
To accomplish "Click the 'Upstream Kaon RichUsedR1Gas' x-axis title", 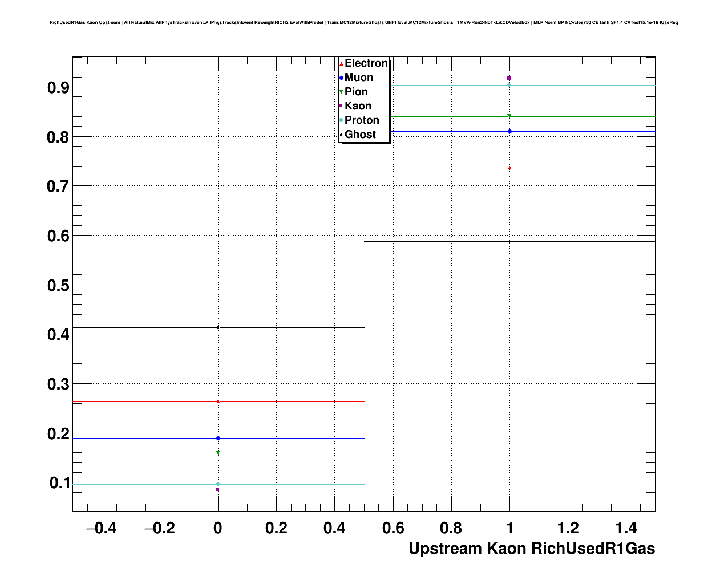I will coord(532,549).
